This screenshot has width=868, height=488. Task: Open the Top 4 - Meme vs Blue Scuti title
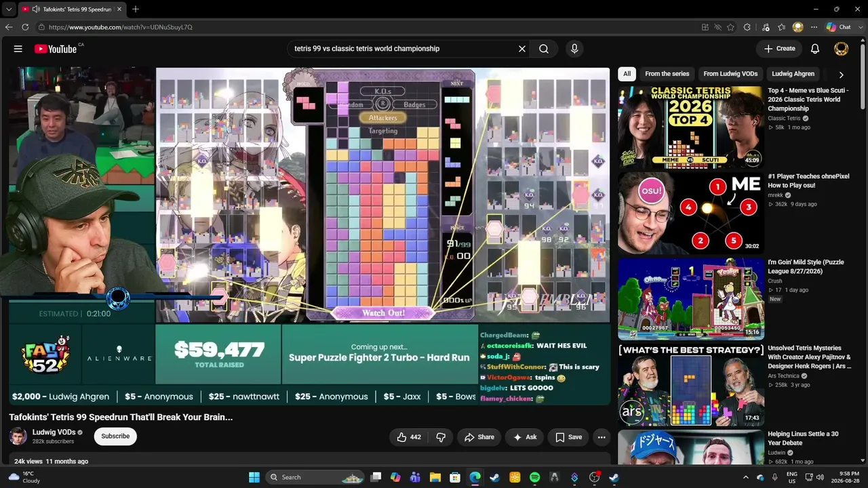click(x=808, y=100)
